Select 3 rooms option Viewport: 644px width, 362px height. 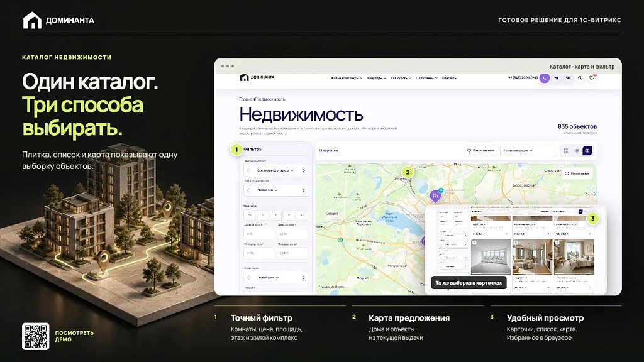289,215
